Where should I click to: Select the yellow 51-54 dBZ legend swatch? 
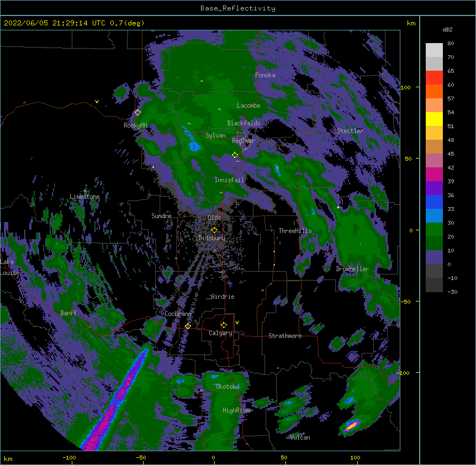[434, 119]
